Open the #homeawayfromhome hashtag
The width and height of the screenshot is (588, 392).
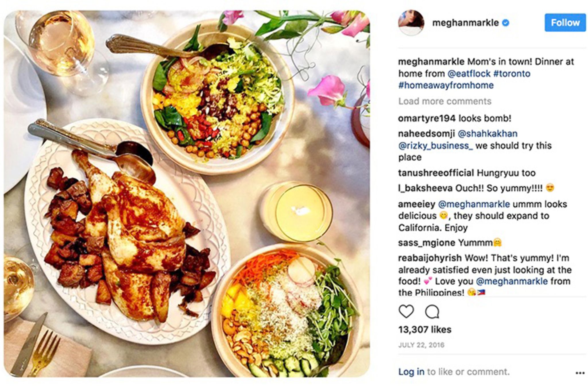pos(446,85)
